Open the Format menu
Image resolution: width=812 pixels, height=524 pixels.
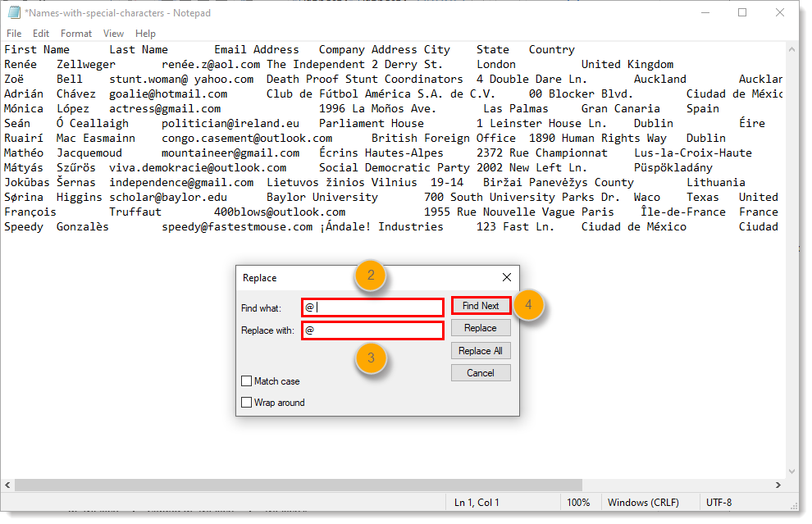point(76,34)
